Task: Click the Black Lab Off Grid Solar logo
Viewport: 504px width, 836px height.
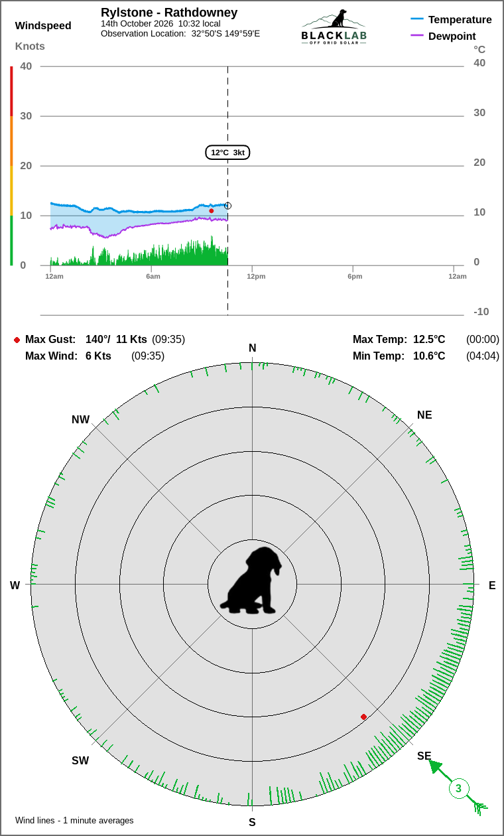Action: (334, 27)
